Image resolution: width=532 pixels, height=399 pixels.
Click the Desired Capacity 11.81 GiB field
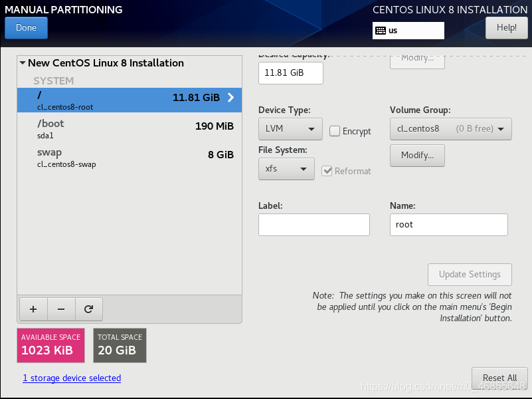pyautogui.click(x=291, y=73)
